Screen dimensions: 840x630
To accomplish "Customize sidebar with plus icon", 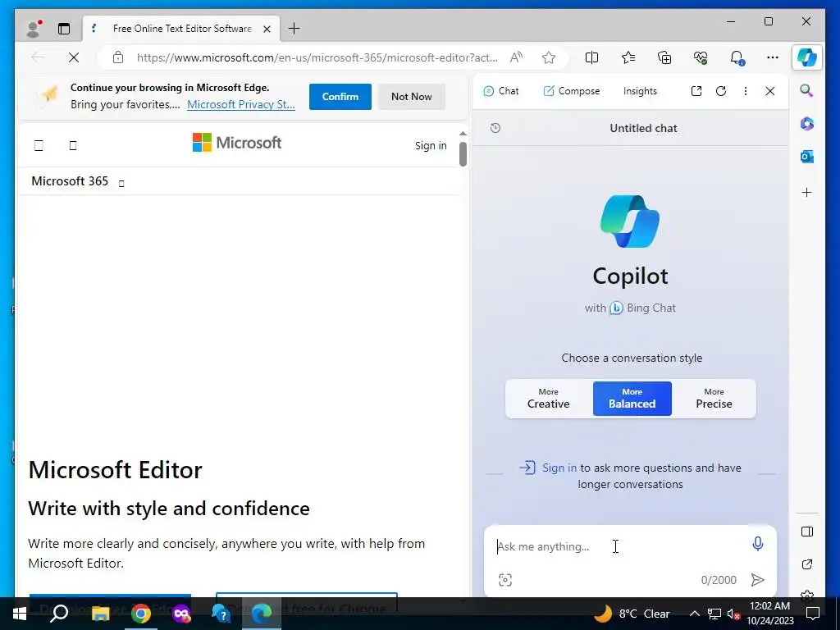I will 807,192.
